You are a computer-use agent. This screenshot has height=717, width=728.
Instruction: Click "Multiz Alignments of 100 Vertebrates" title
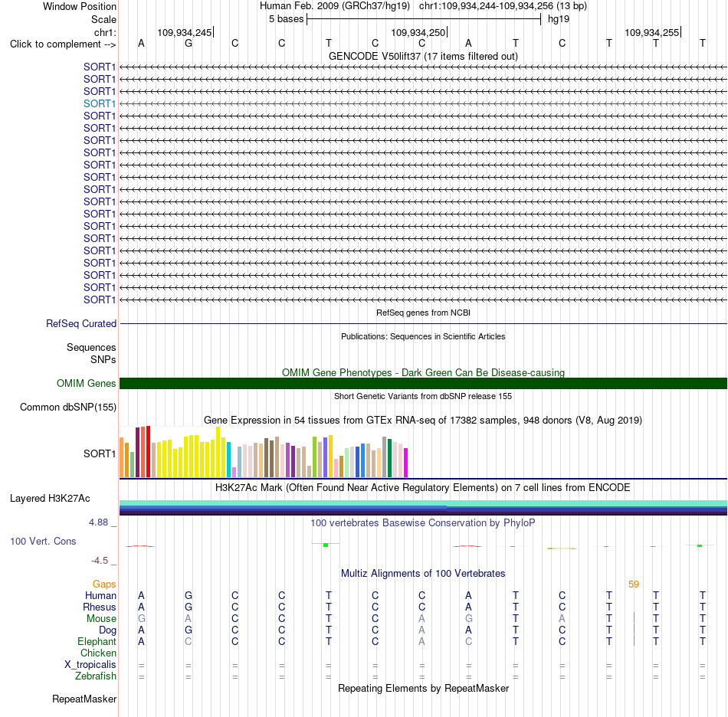point(423,573)
